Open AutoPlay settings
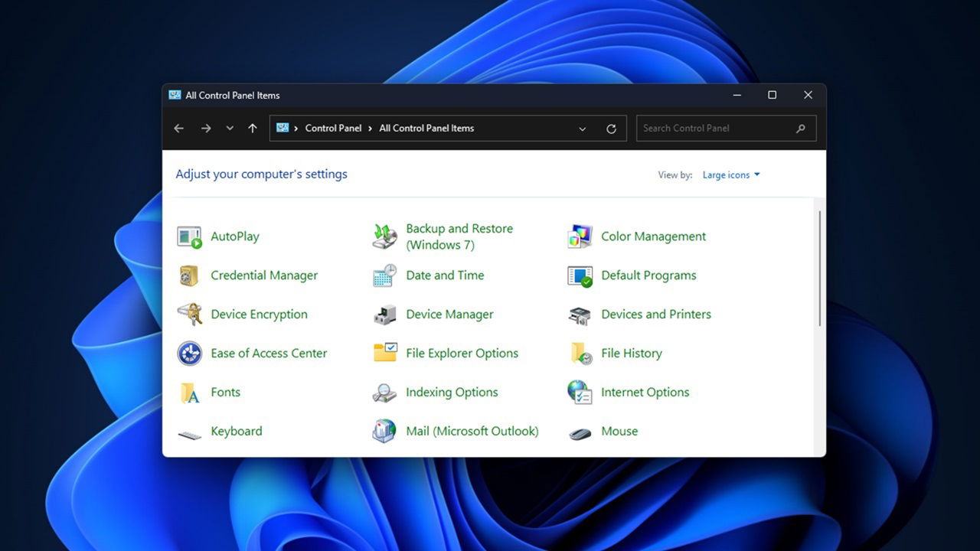 pos(234,236)
